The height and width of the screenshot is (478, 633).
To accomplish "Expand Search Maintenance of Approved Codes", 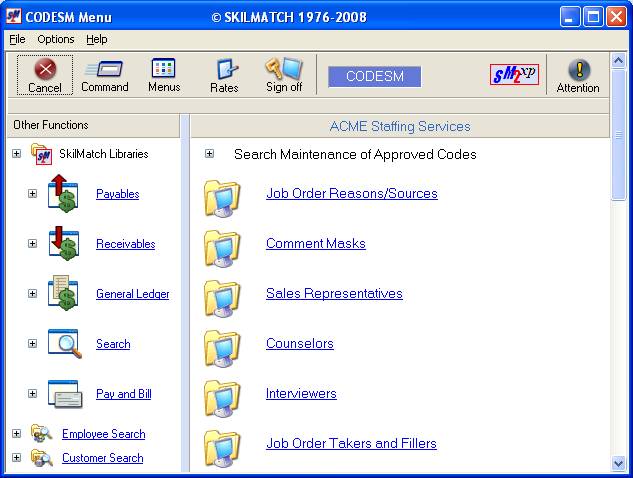I will (209, 153).
